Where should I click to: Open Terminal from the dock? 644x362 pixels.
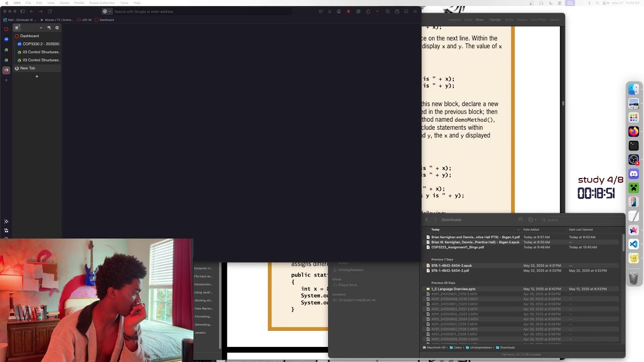pos(633,145)
